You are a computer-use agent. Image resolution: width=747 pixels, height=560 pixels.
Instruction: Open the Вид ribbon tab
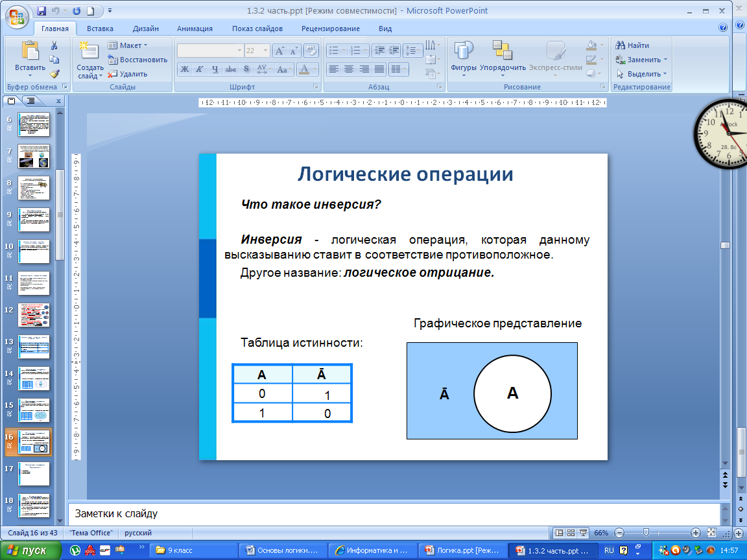(385, 29)
